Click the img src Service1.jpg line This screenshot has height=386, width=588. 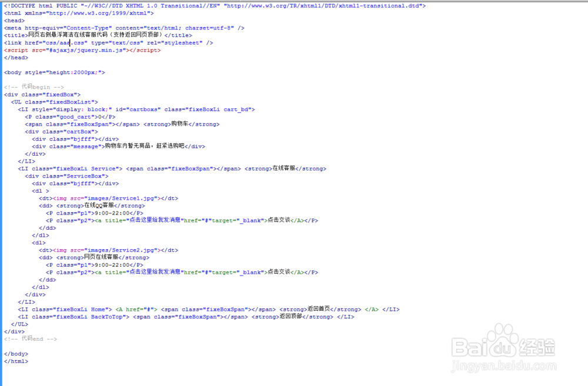coord(109,198)
